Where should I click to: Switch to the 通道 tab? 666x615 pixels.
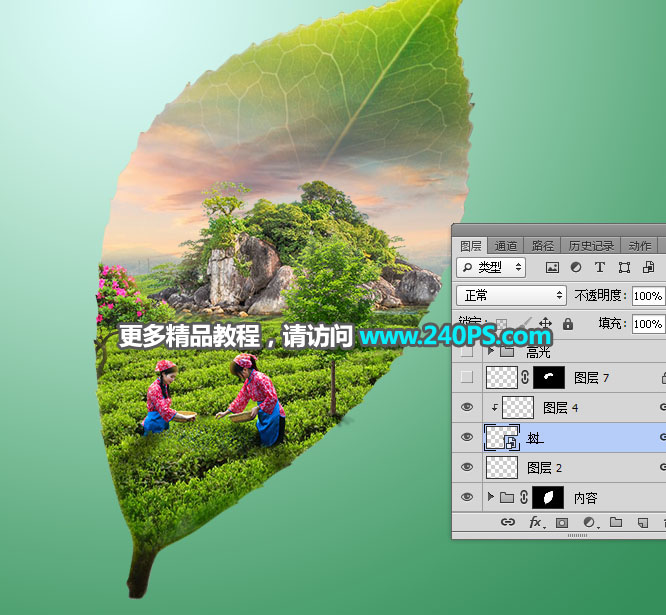tap(505, 246)
